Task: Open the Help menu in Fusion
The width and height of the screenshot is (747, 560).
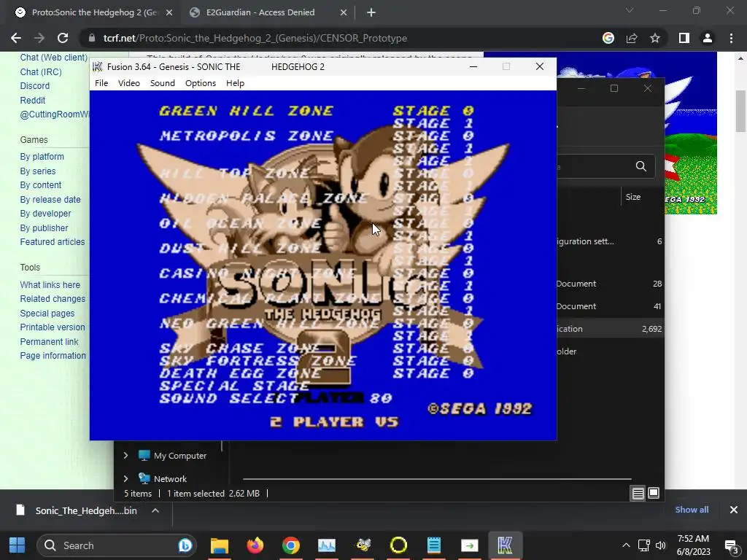Action: pyautogui.click(x=235, y=83)
